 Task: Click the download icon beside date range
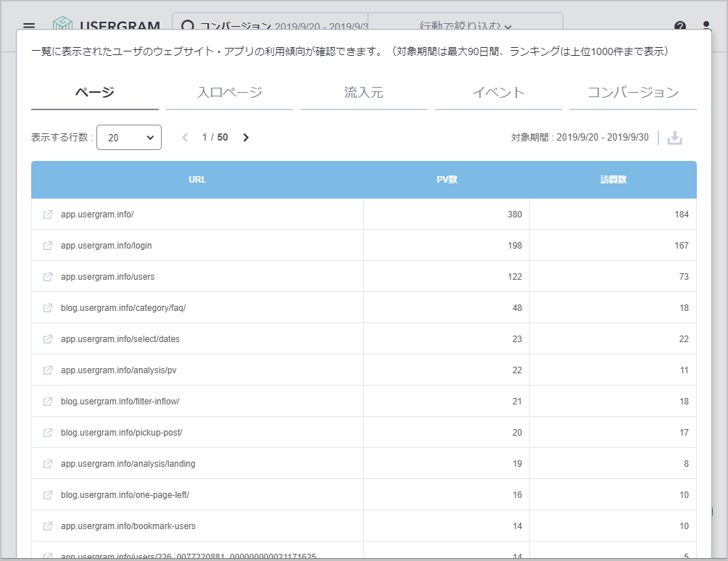674,138
